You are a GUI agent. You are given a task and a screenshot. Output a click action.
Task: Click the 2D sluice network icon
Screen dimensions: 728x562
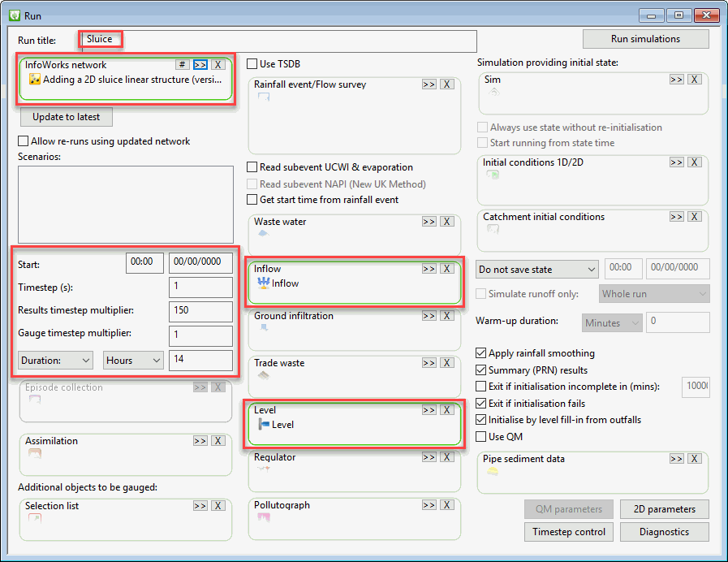(35, 80)
